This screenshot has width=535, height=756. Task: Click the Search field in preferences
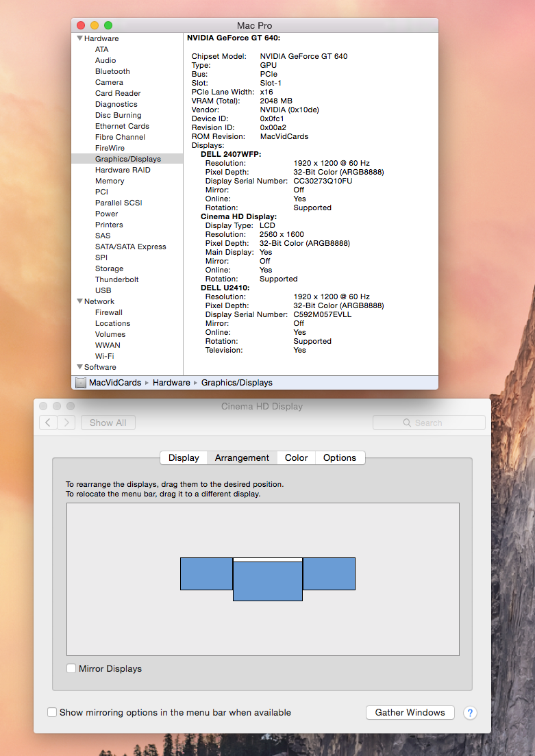[x=429, y=423]
